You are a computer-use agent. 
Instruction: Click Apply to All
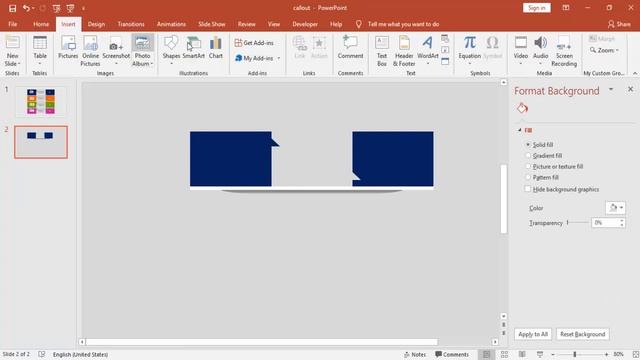click(533, 334)
